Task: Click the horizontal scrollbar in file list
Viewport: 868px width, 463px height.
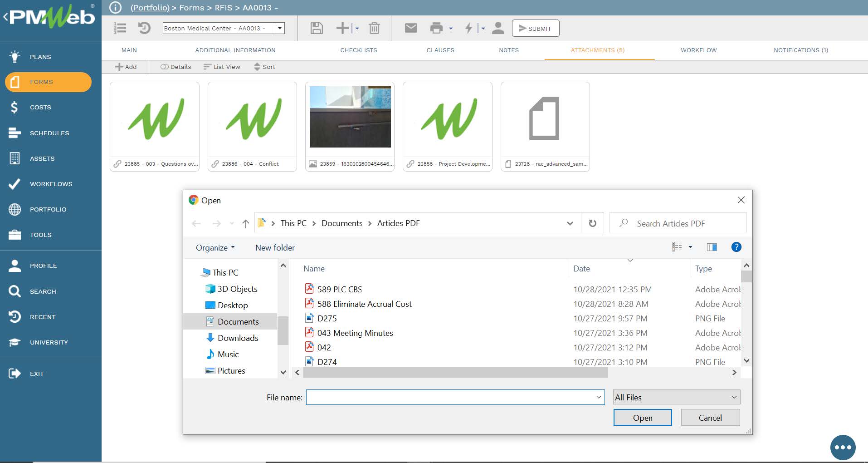Action: (455, 373)
